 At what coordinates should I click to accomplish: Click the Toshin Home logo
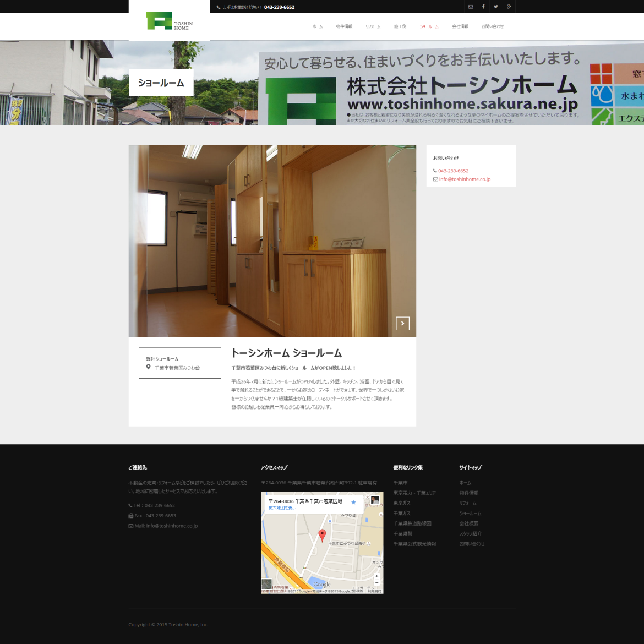[169, 20]
